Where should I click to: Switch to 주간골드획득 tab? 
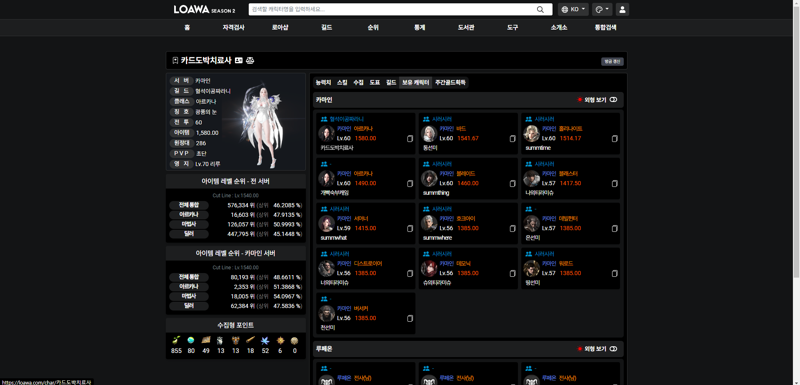tap(450, 82)
